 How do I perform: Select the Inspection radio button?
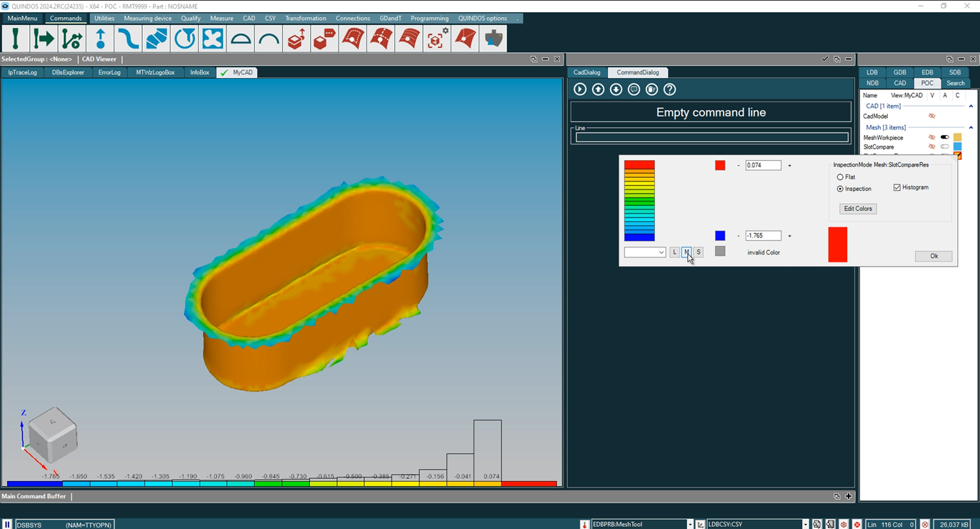(840, 189)
